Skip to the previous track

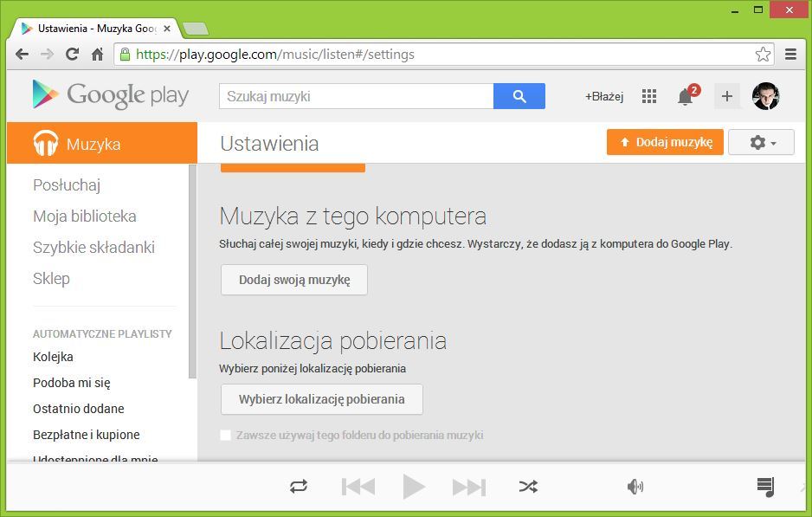[x=358, y=487]
